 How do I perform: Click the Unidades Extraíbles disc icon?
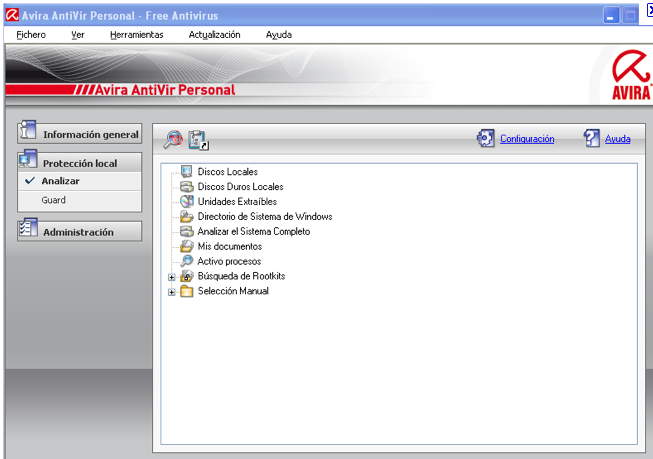coord(187,201)
